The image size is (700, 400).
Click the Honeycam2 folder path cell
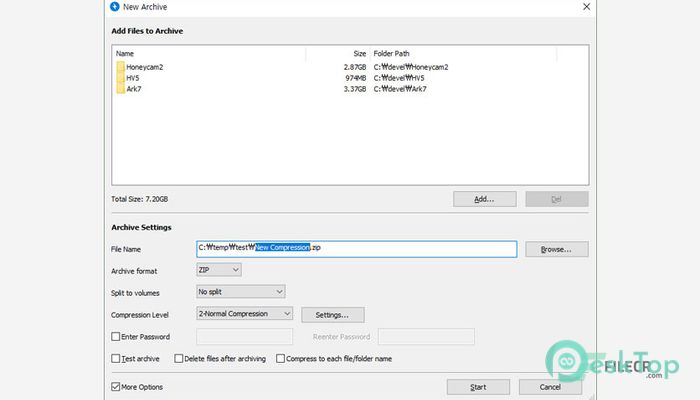[x=411, y=67]
